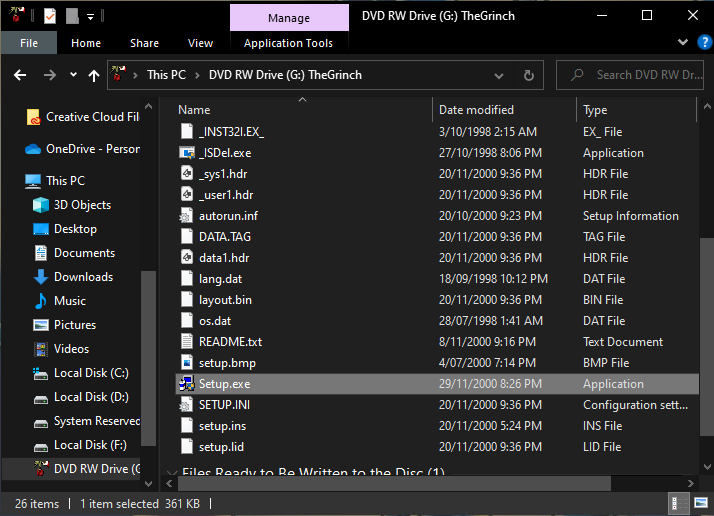The width and height of the screenshot is (714, 516).
Task: Click This PC in the address bar
Action: pos(166,75)
